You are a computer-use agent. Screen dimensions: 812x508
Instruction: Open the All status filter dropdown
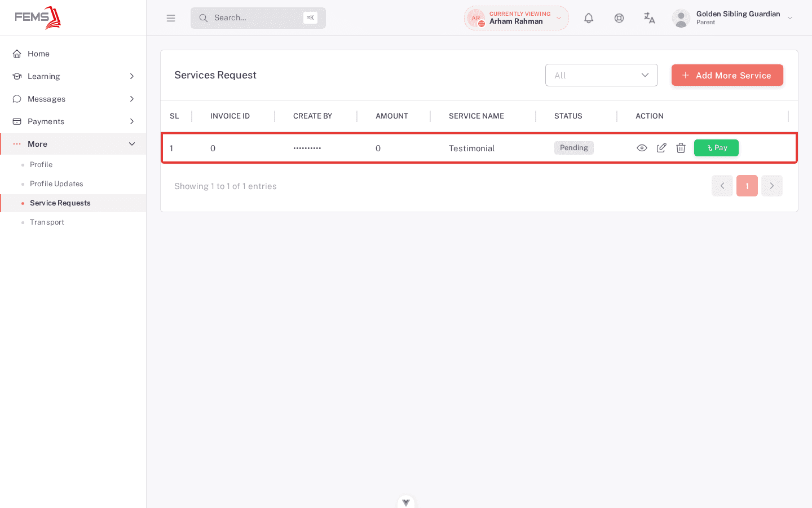(602, 75)
